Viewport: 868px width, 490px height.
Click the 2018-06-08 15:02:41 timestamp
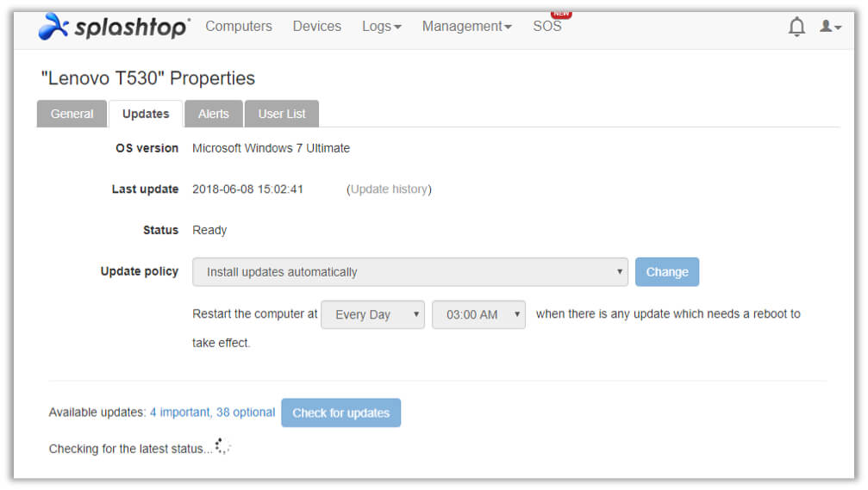tap(247, 189)
